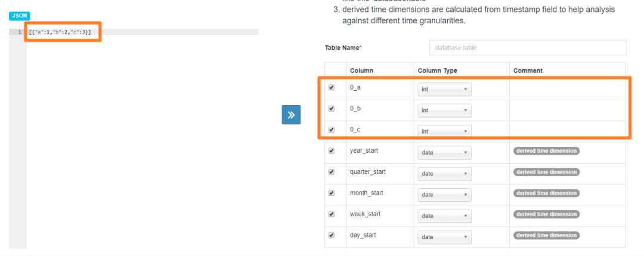Click the day_start column name
This screenshot has width=644, height=261.
coord(363,235)
